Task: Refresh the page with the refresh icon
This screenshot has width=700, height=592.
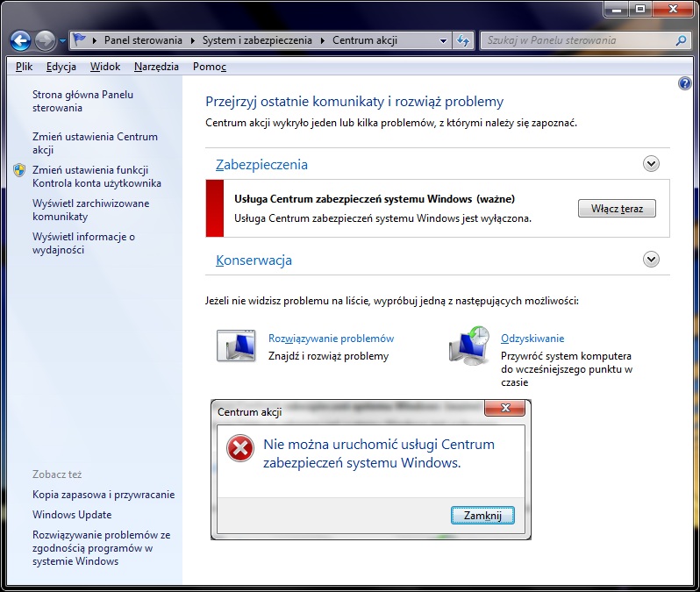Action: [x=463, y=40]
